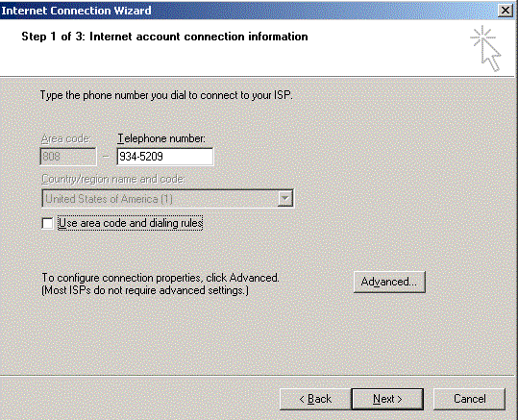Image resolution: width=518 pixels, height=420 pixels.
Task: Click the 'Telephone number:' label
Action: pos(161,138)
